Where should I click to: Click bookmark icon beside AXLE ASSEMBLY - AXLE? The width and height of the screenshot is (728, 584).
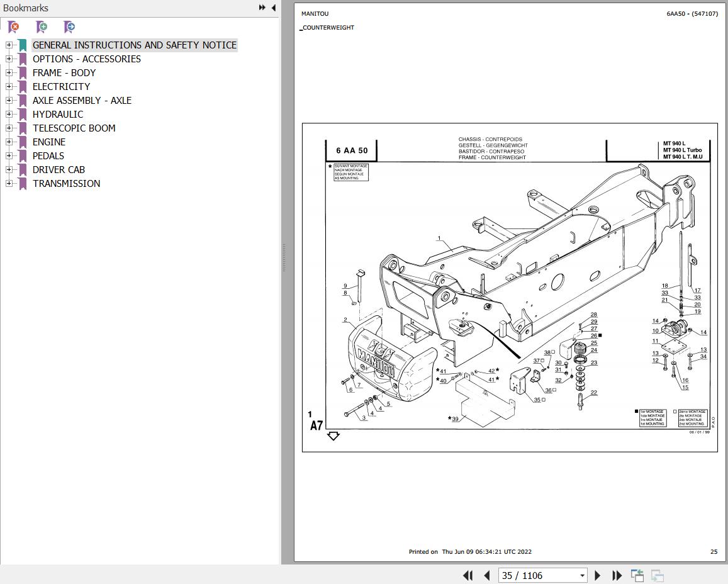point(23,101)
